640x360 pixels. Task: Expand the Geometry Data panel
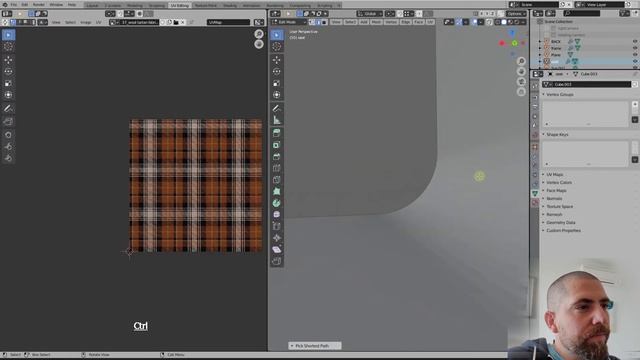click(560, 222)
